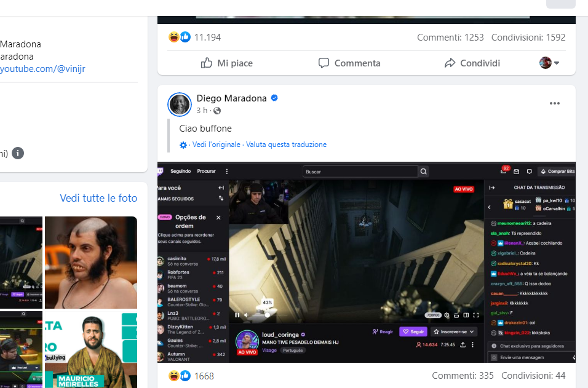Select the Gaules channel in Twitch sidebar

[x=192, y=343]
